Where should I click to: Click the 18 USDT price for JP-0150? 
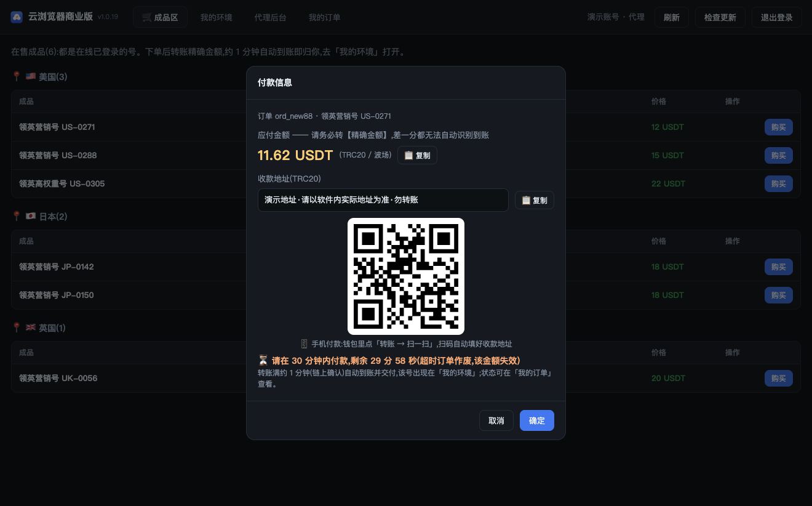[x=667, y=295]
